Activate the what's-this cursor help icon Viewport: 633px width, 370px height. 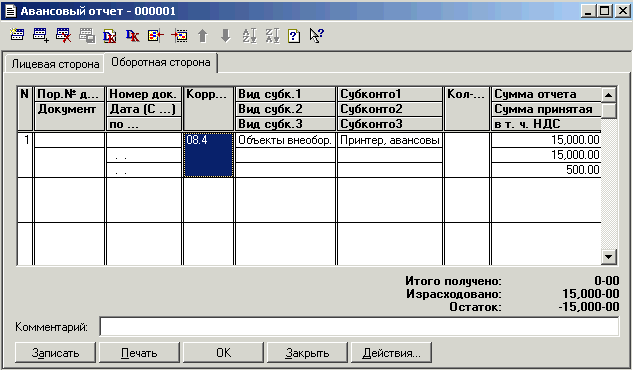pyautogui.click(x=317, y=35)
